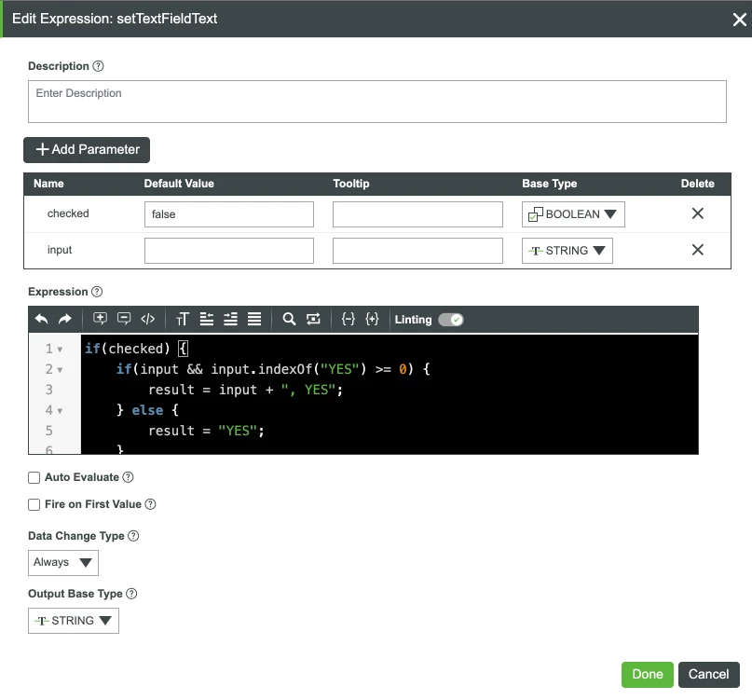The image size is (752, 700).
Task: Collapse code fold on line 2
Action: [60, 370]
